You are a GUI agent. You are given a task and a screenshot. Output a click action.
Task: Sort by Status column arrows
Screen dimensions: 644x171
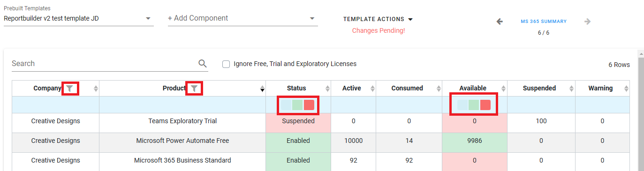click(x=327, y=89)
